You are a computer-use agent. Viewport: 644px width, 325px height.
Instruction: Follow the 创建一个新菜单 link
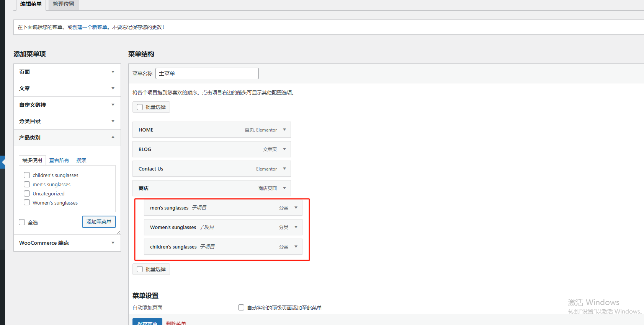coord(90,27)
